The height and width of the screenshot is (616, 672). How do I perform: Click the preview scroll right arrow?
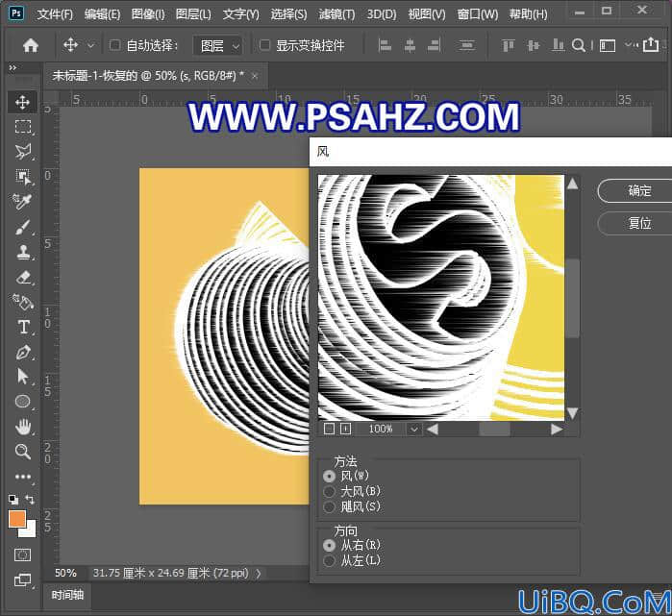[x=557, y=430]
